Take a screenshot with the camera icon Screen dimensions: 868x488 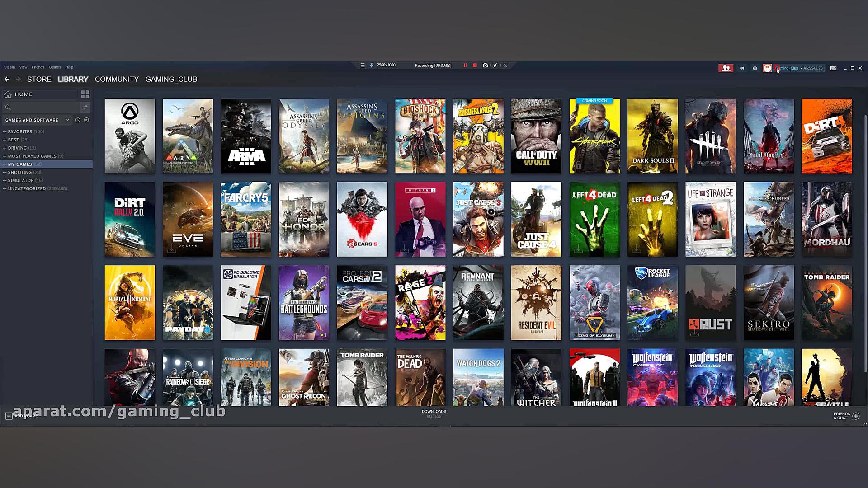coord(485,66)
